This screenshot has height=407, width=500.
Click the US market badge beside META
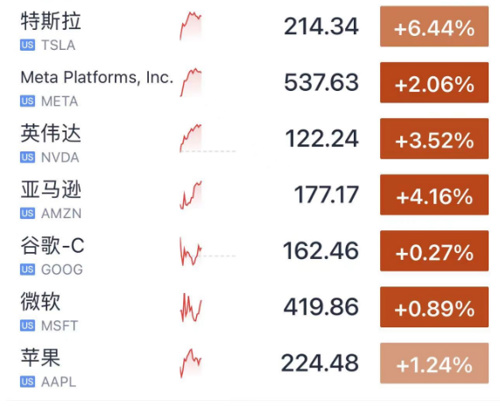[27, 101]
